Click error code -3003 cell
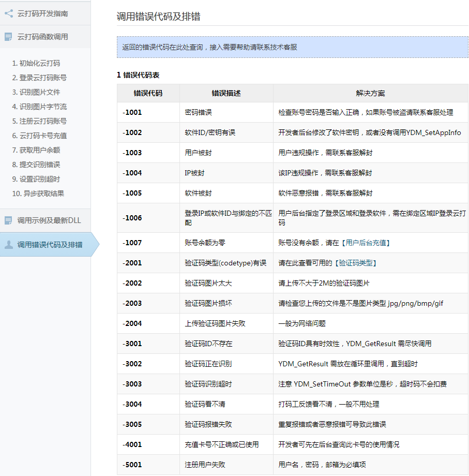Viewport: 469px width, 476px height. [148, 384]
